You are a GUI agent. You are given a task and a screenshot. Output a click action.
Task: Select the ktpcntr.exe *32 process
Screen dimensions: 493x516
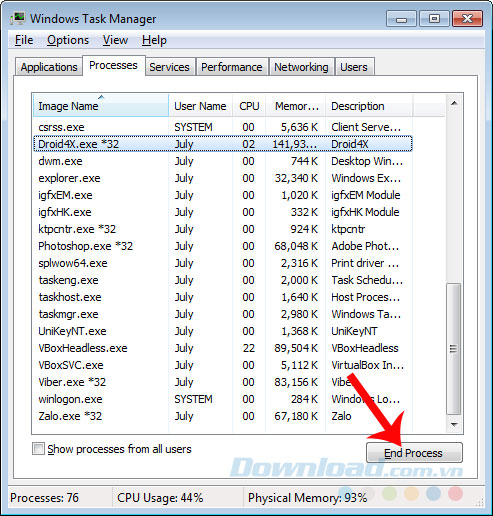pos(223,229)
